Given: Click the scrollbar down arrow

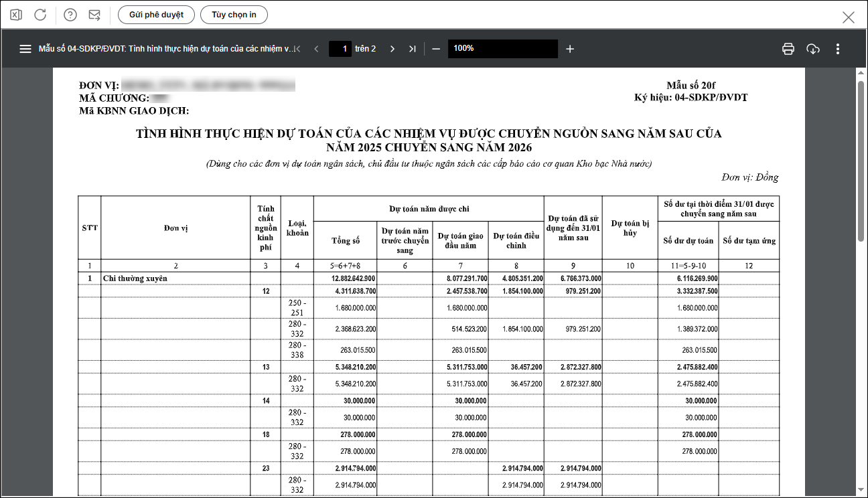Looking at the screenshot, I should tap(861, 491).
